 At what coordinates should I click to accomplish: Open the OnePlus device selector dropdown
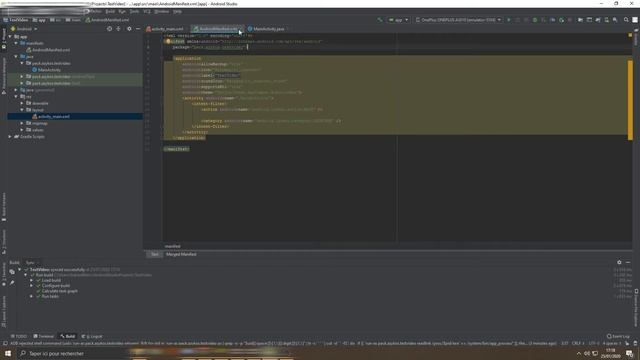tap(458, 20)
